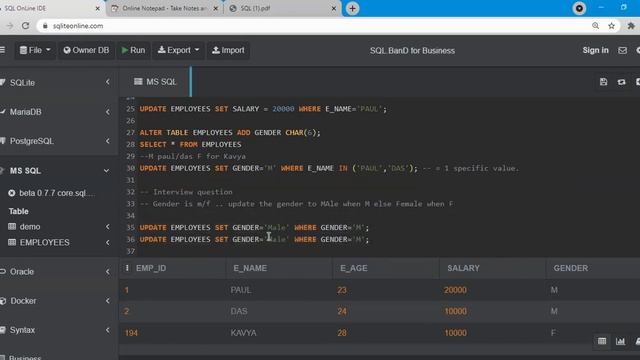
Task: Expand the MariaDB sidebar section
Action: tap(107, 111)
